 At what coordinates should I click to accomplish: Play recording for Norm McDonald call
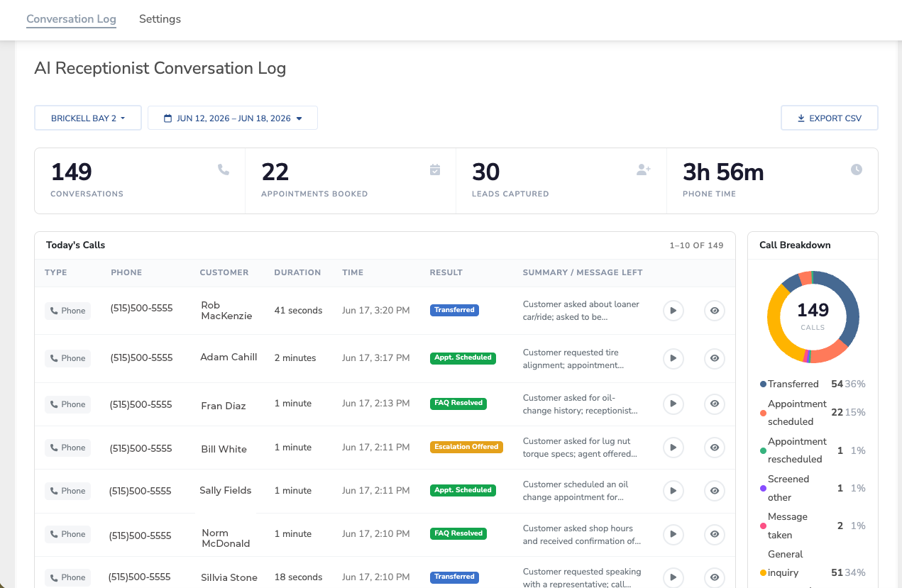pyautogui.click(x=673, y=534)
